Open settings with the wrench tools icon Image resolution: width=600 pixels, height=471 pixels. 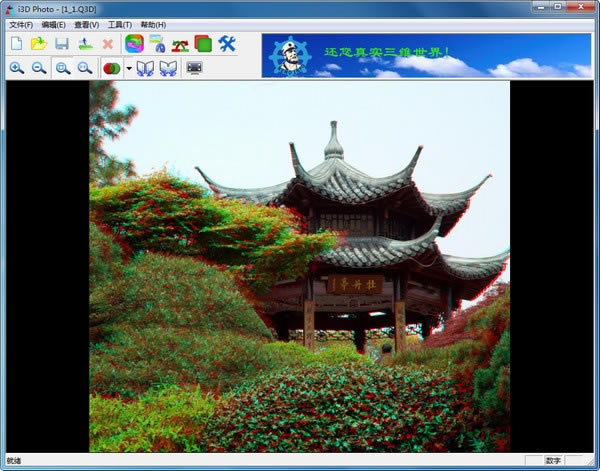227,44
